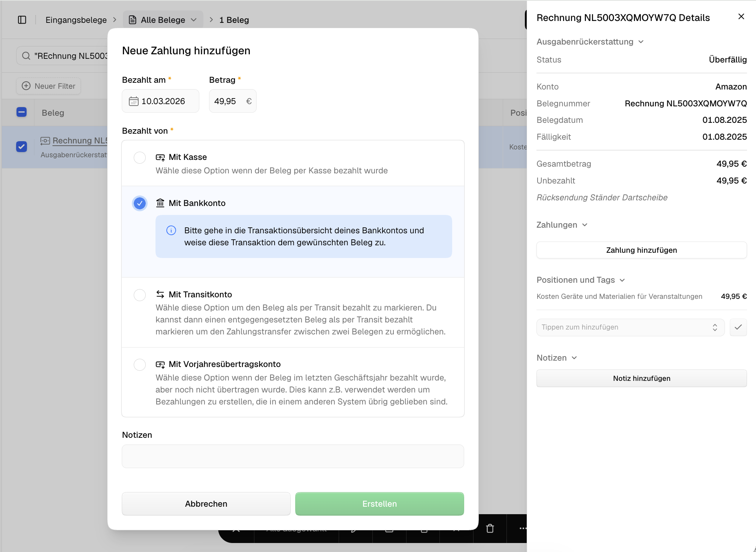Image resolution: width=756 pixels, height=552 pixels.
Task: Click the search magnifier icon
Action: pos(26,56)
